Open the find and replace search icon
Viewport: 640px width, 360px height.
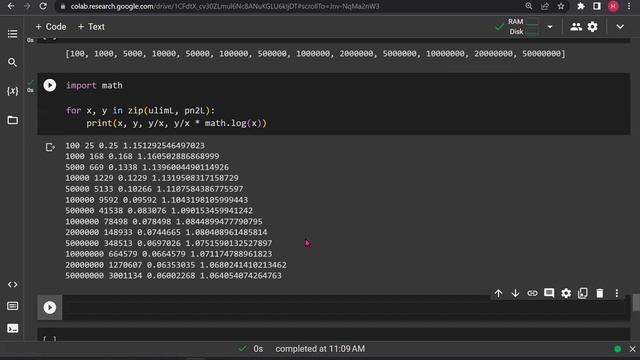[x=12, y=62]
